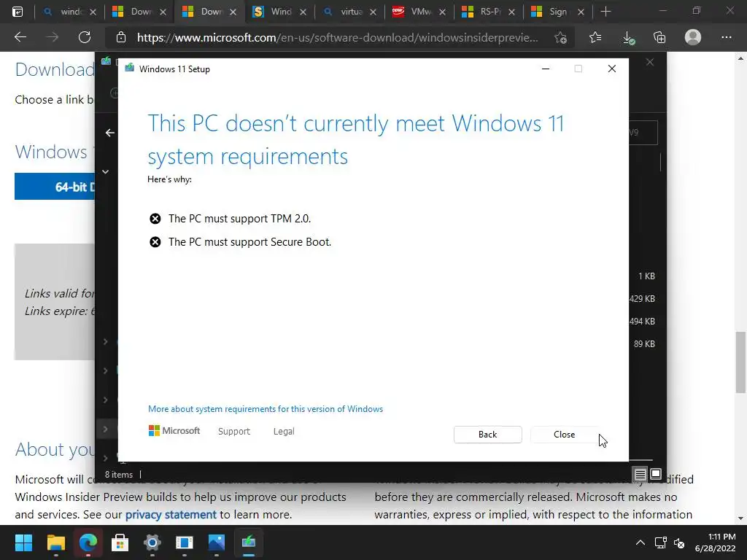Open More about system requirements link
The height and width of the screenshot is (560, 747).
(x=266, y=409)
